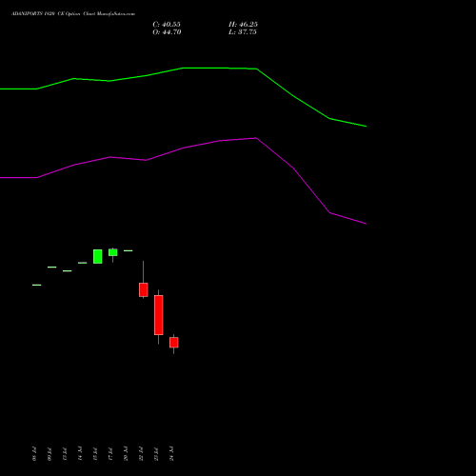Click the 08 Jul date axis label
The height and width of the screenshot is (476, 476).
point(34,454)
